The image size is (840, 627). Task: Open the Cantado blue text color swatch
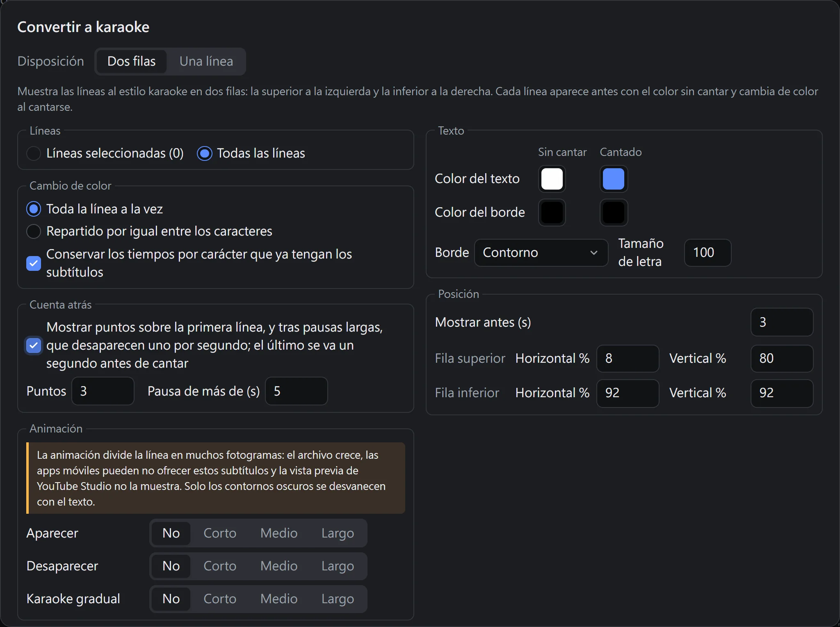(x=614, y=179)
